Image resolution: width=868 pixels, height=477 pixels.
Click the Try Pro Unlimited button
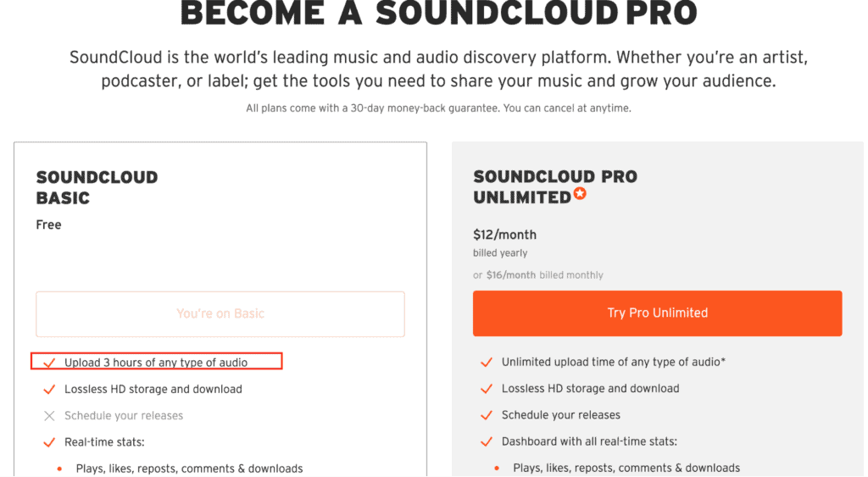coord(657,313)
